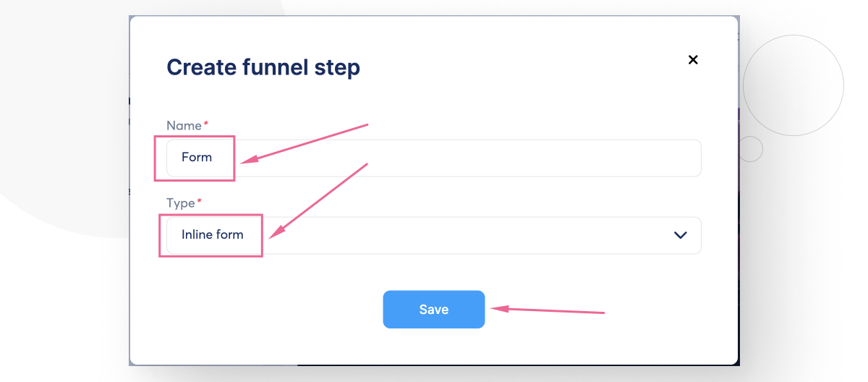The image size is (868, 382).
Task: Click the Name field label
Action: click(x=184, y=126)
